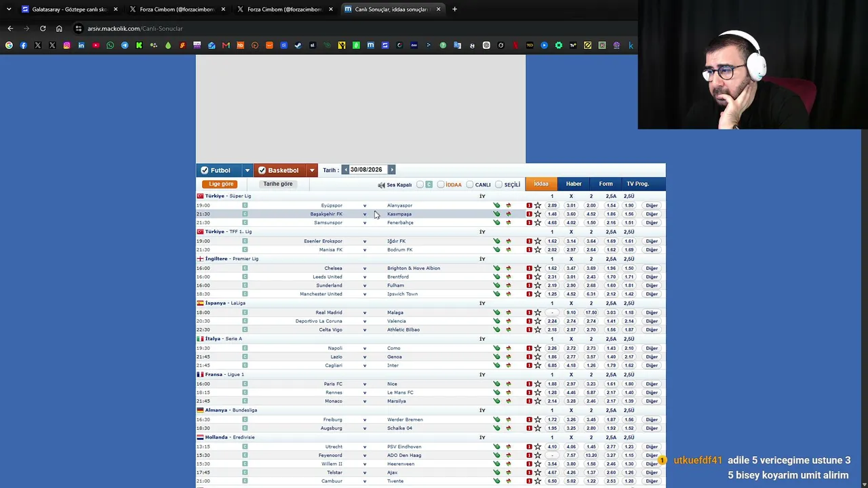The width and height of the screenshot is (868, 488).
Task: Sort matches with Tarihe göre button
Action: coord(278,184)
